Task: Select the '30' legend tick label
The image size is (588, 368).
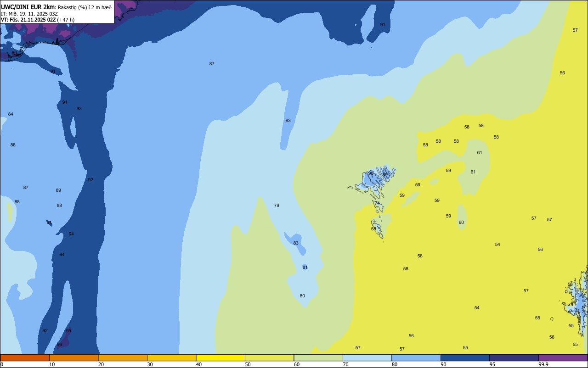Action: point(150,364)
